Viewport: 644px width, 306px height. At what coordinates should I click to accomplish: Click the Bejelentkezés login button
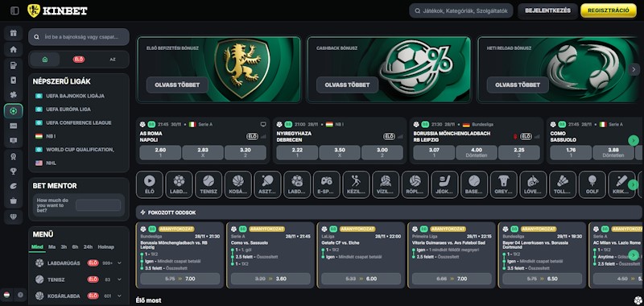[547, 10]
